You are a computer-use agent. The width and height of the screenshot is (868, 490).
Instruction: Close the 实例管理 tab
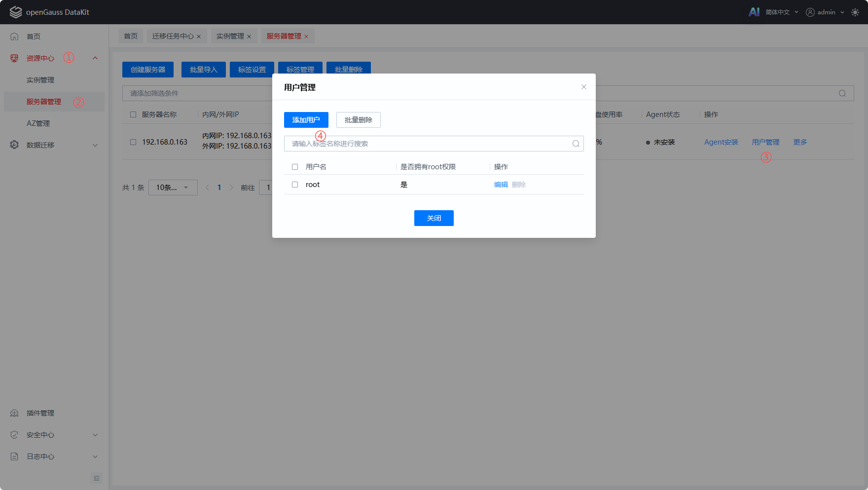tap(249, 37)
